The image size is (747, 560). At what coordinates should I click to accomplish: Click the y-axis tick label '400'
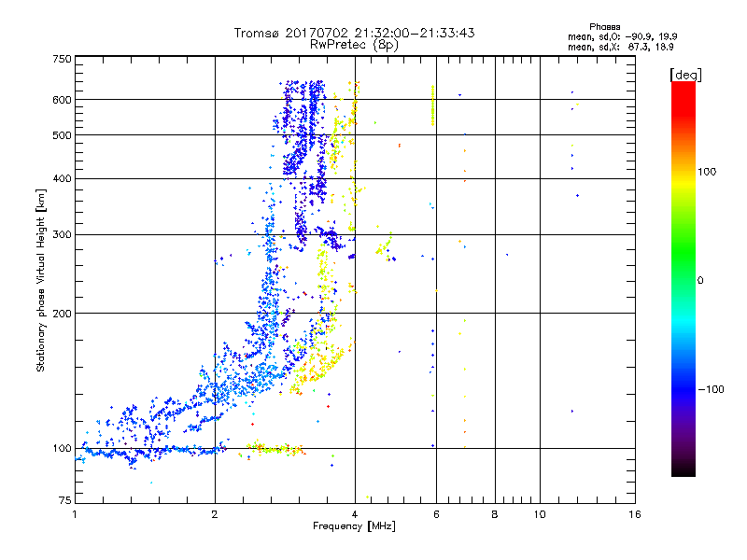coord(62,178)
